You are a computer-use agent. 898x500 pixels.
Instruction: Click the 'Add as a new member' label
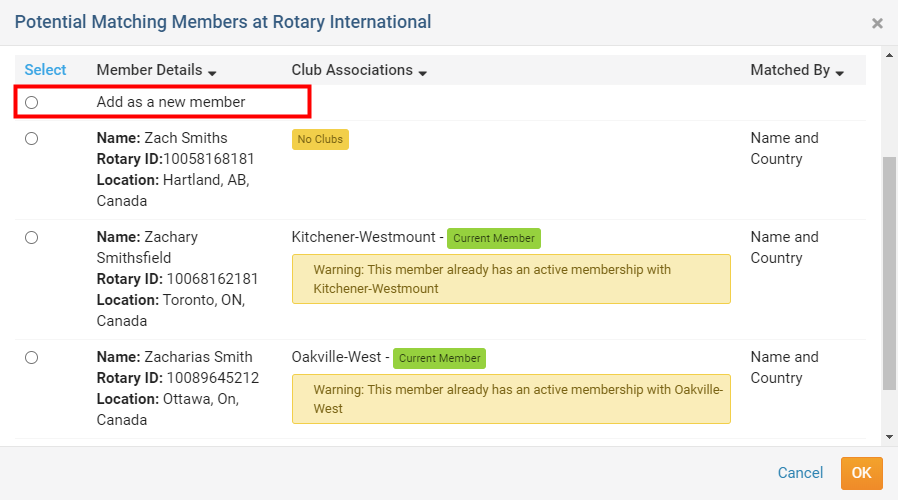(171, 102)
